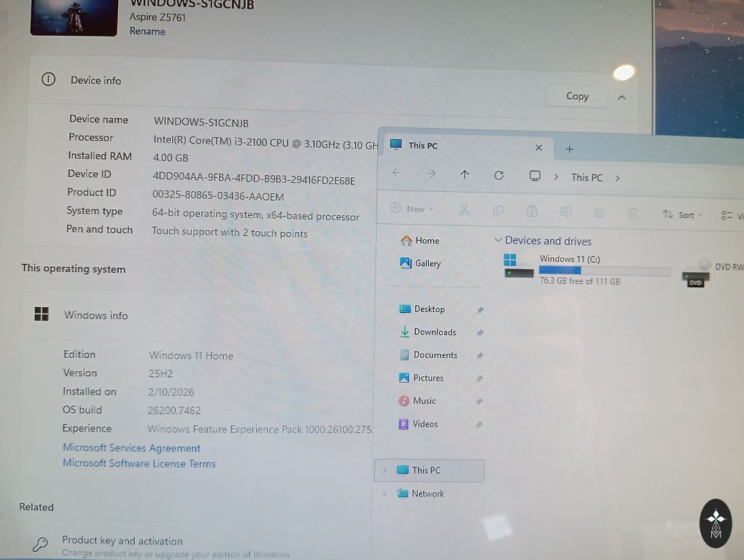744x560 pixels.
Task: Collapse the Device info section
Action: (x=621, y=97)
